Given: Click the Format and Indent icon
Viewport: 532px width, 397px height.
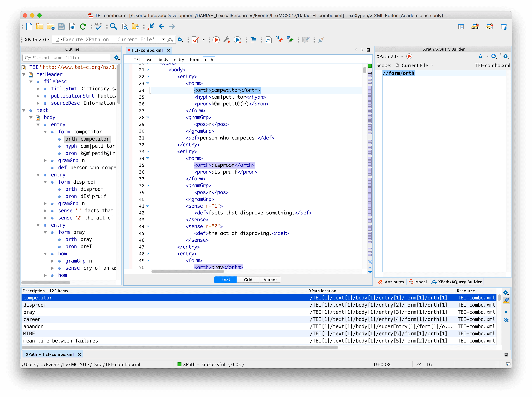Looking at the screenshot, I should pos(253,40).
